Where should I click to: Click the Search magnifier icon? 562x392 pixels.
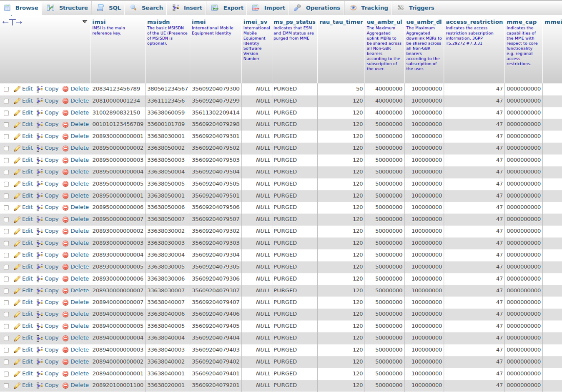pos(133,8)
